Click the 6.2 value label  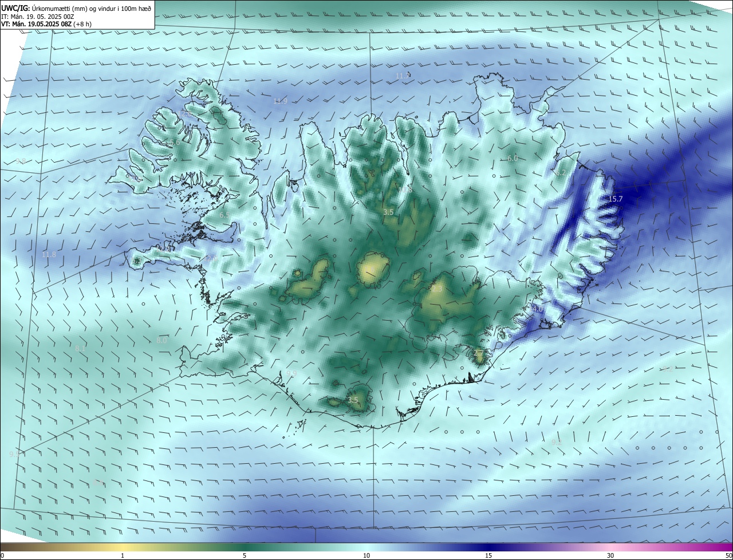(561, 172)
